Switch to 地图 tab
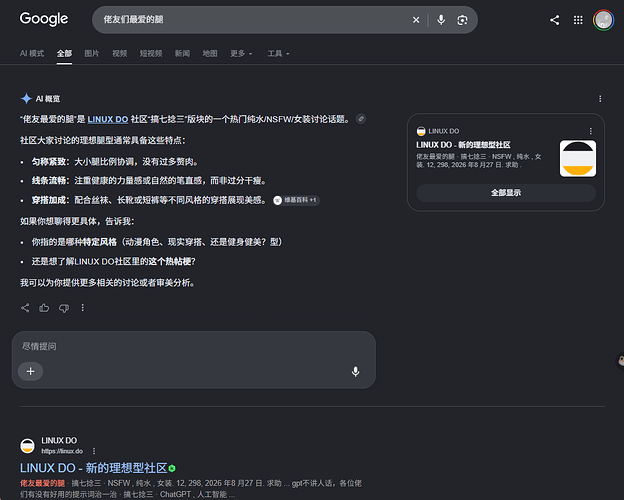Screen dimensions: 624x500 210,53
